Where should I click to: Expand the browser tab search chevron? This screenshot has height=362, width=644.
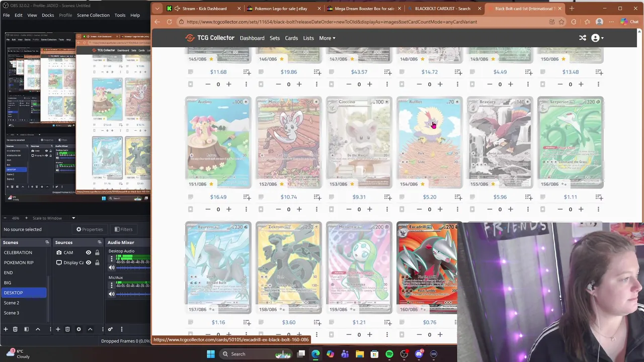tap(157, 9)
